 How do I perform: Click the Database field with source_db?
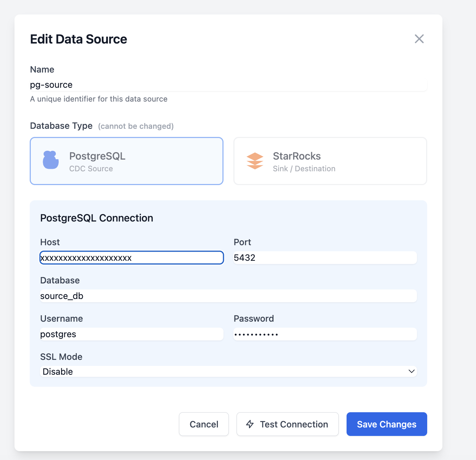[x=228, y=296]
